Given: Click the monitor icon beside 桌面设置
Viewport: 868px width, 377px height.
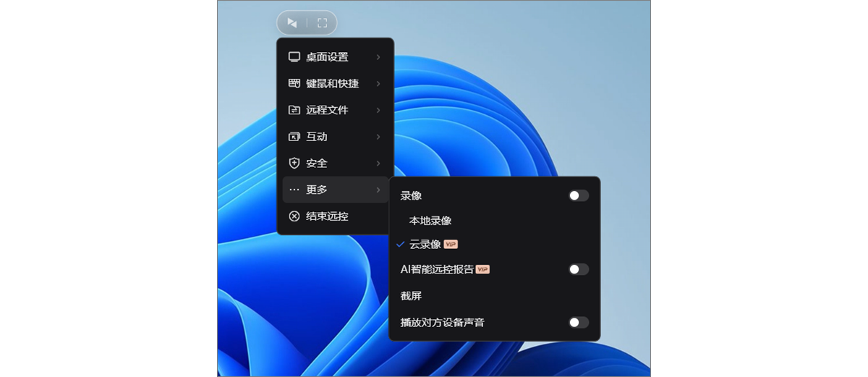Looking at the screenshot, I should [294, 56].
